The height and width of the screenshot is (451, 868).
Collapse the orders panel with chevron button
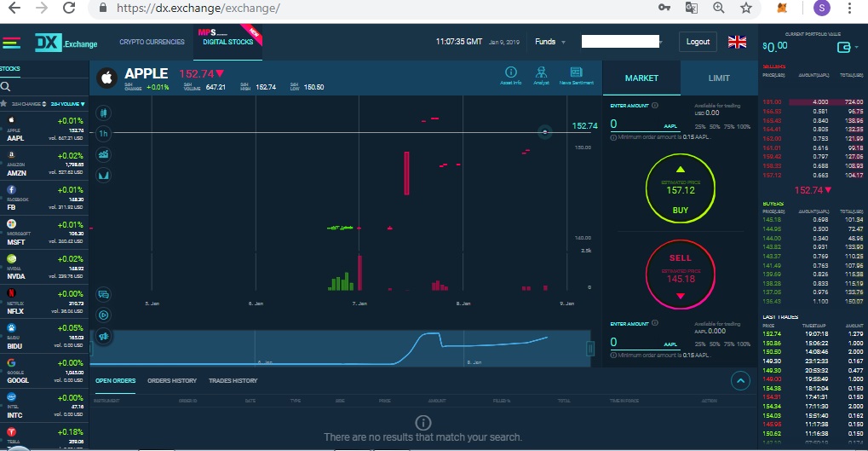pos(741,380)
